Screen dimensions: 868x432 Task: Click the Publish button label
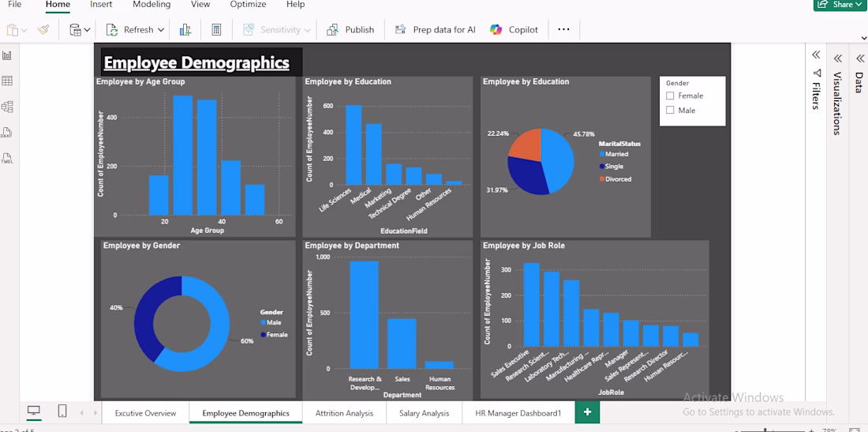click(x=360, y=30)
